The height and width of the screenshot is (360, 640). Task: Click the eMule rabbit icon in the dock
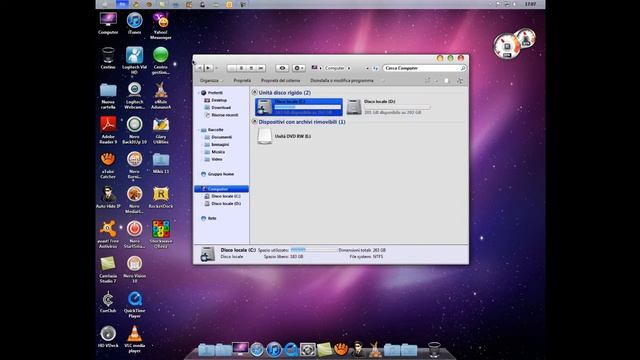(x=375, y=349)
